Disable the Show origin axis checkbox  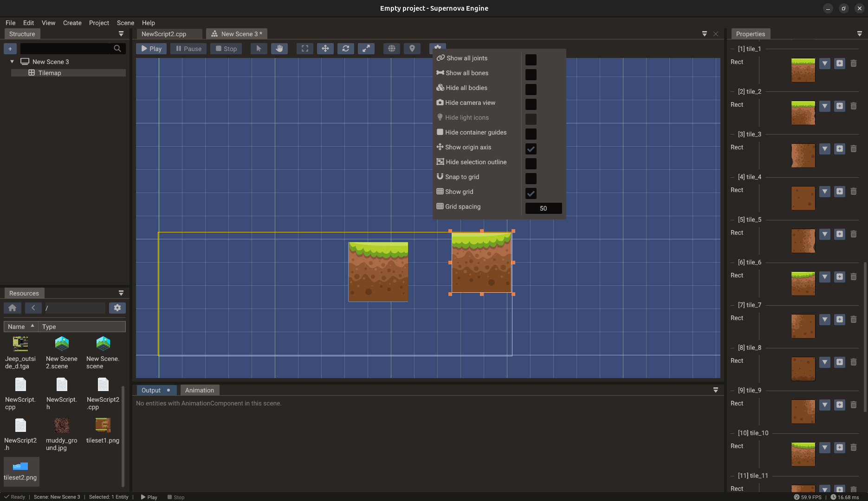pos(531,149)
